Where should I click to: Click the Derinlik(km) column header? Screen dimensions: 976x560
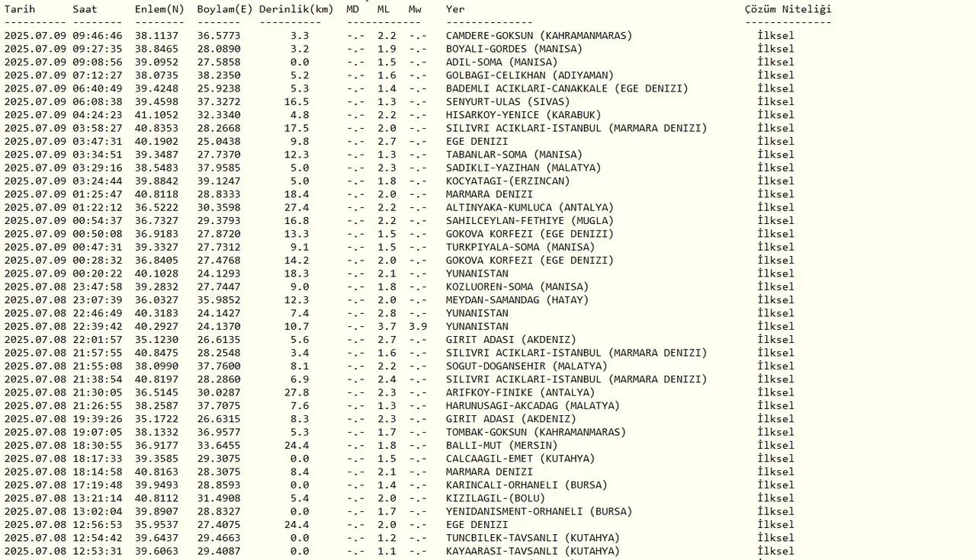pos(296,9)
